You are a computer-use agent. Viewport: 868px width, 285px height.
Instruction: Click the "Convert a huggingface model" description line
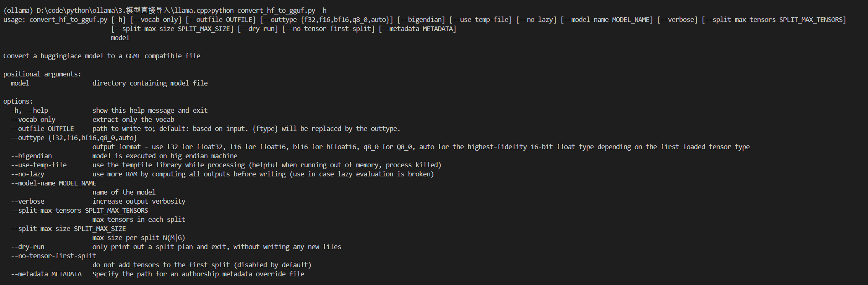pyautogui.click(x=101, y=56)
